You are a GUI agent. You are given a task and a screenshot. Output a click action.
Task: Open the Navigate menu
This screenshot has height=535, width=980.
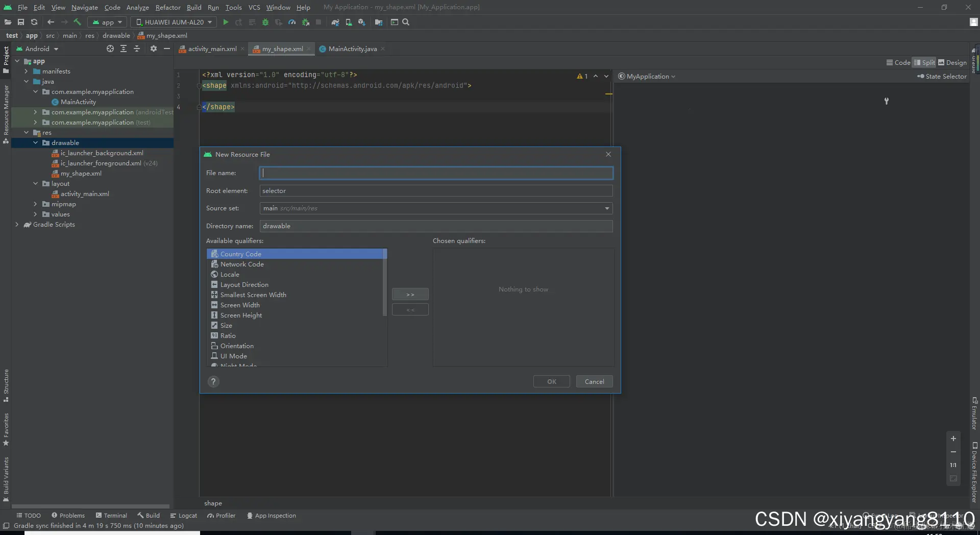[x=84, y=7]
